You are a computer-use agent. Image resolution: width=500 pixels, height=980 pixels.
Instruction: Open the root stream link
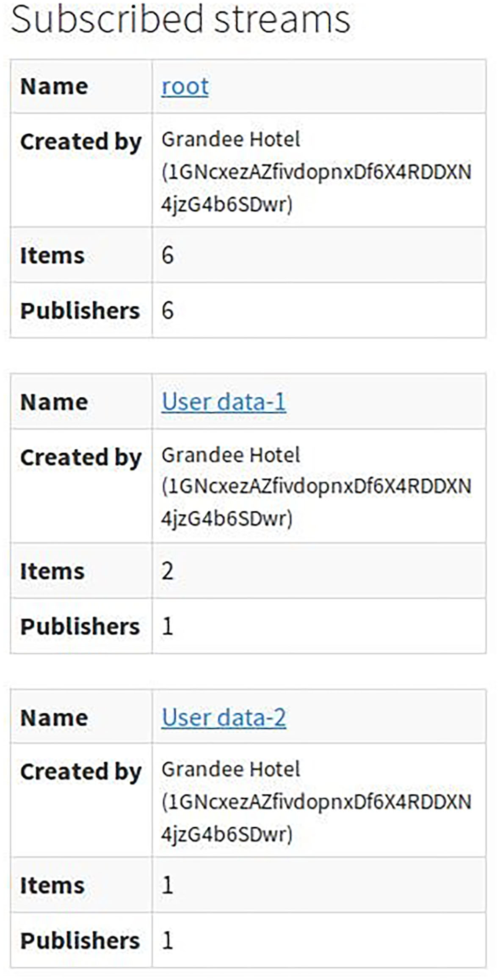pos(185,87)
